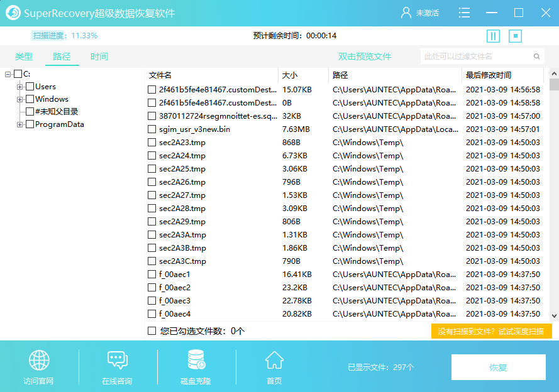Click the 未激活 activation label
Viewport: 559px width, 392px height.
(x=428, y=13)
